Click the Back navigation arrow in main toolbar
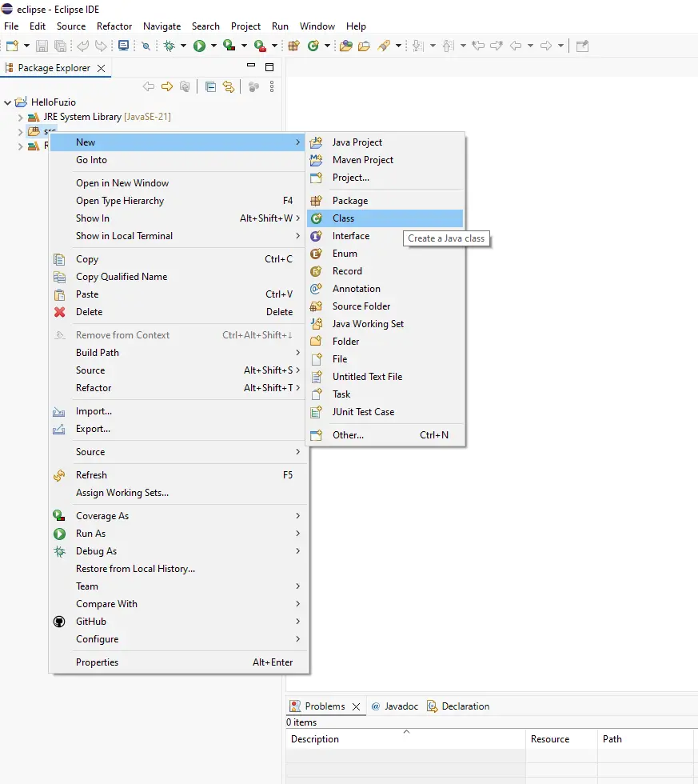698x784 pixels. click(x=516, y=46)
